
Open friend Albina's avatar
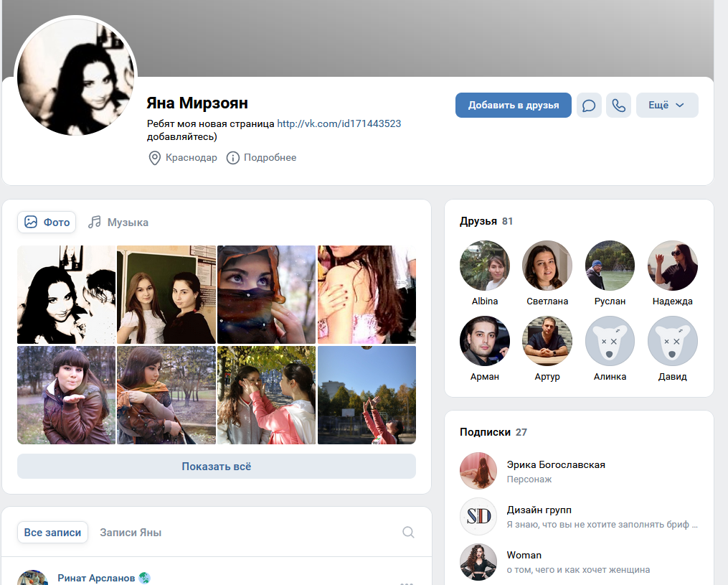click(x=485, y=266)
